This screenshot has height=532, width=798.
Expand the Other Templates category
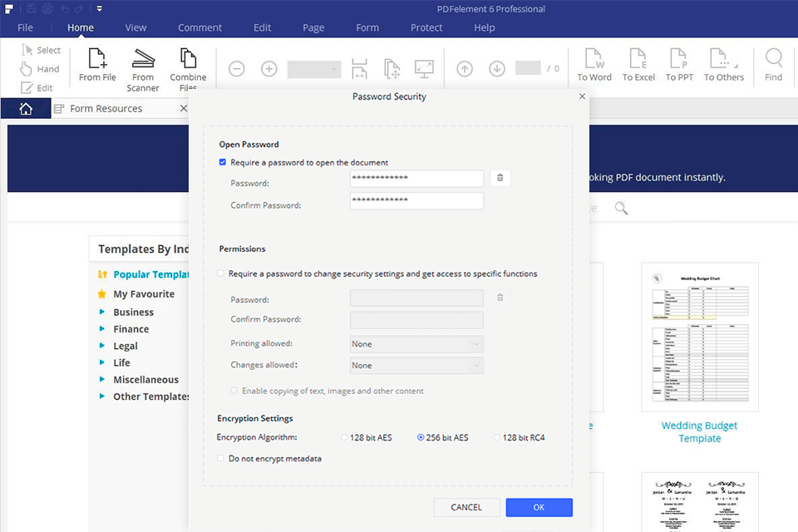101,396
